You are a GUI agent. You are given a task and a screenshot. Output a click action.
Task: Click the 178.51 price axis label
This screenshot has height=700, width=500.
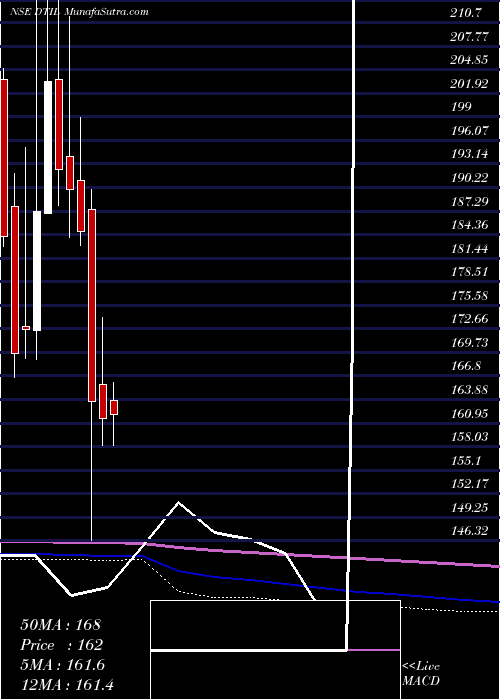pos(469,272)
